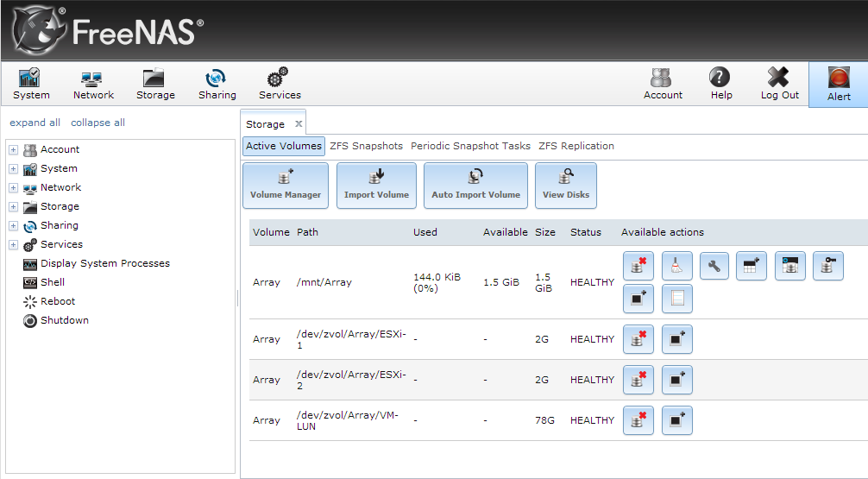Select Services item in sidebar tree

pos(61,244)
